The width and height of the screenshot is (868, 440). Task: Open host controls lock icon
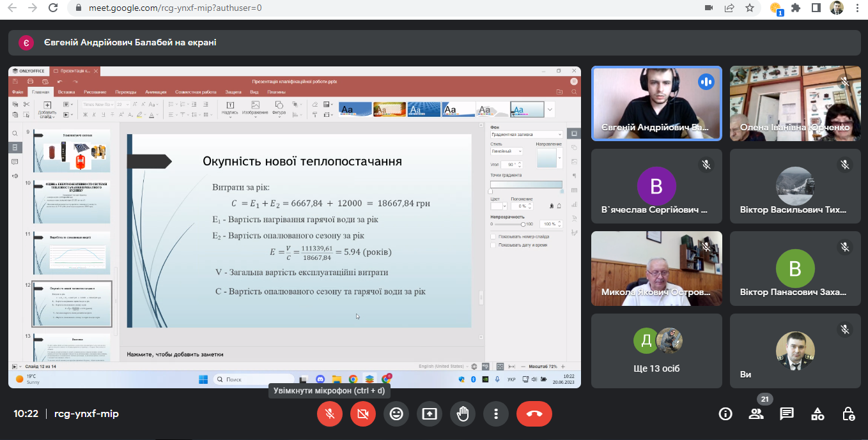[848, 414]
